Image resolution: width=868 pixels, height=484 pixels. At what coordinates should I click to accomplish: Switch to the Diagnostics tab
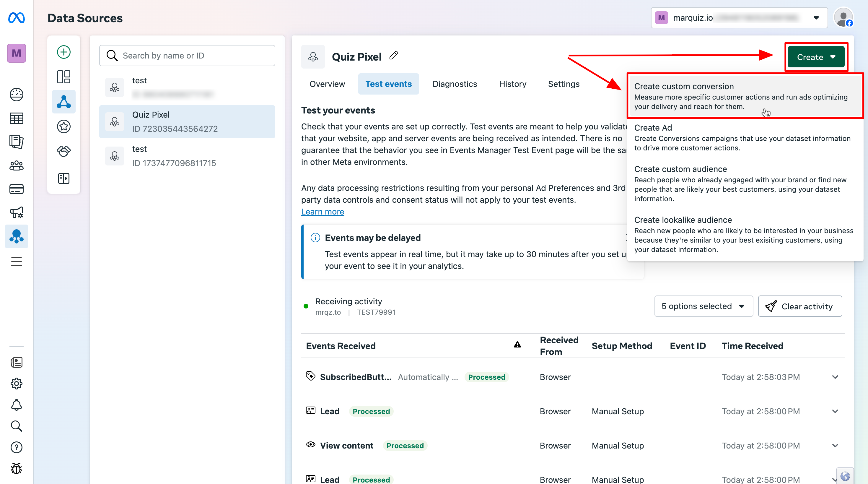tap(455, 84)
